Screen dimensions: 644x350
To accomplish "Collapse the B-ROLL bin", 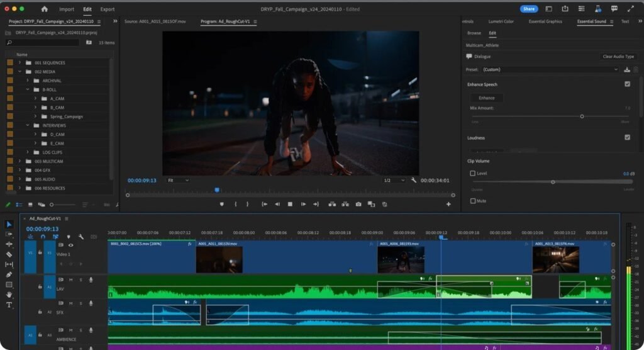I will pyautogui.click(x=28, y=89).
